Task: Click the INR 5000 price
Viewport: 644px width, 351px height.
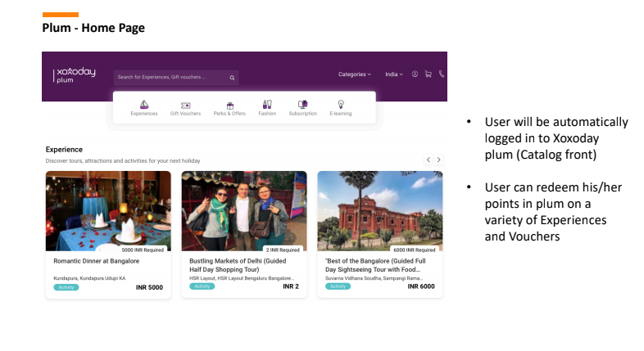Action: coord(149,287)
